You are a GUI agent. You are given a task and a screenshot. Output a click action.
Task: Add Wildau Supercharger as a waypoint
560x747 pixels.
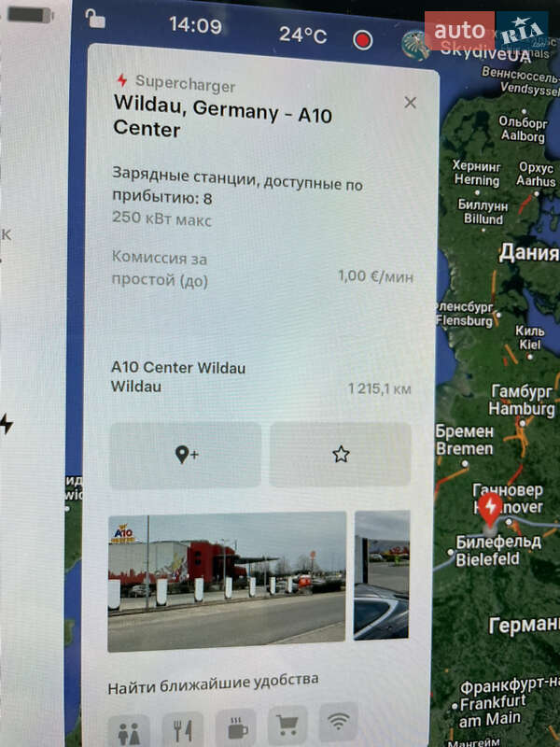[186, 455]
